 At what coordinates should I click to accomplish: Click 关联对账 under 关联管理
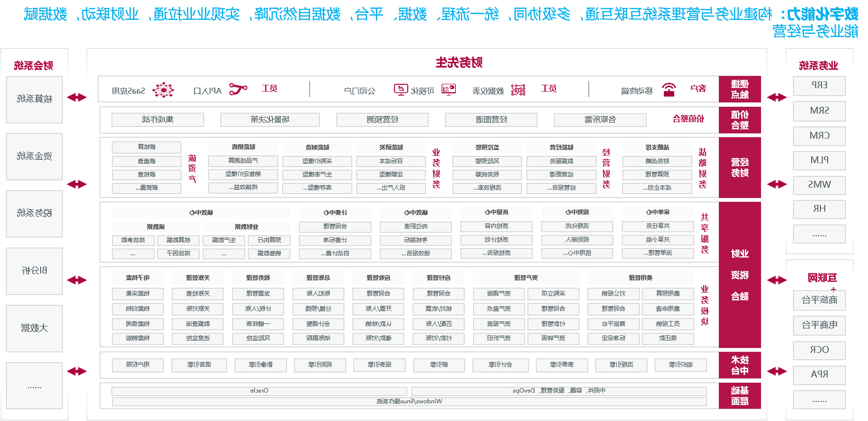click(198, 309)
